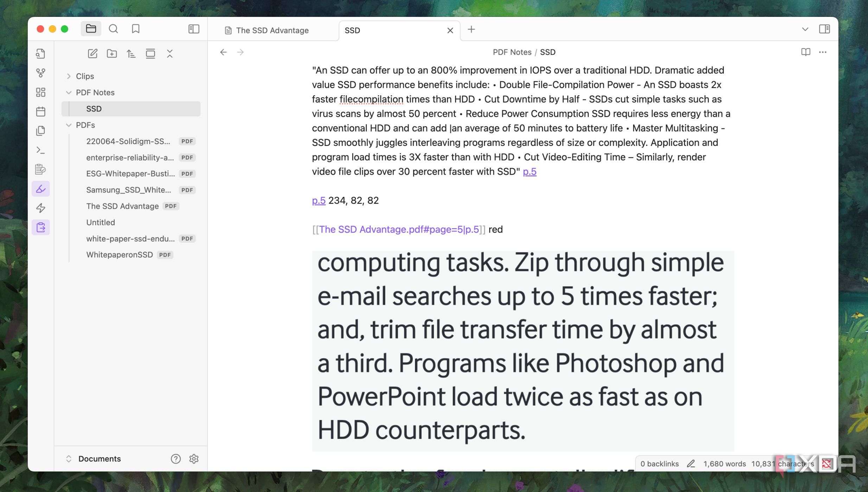Click auto-reveal current file icon
The image size is (868, 492).
click(x=151, y=53)
